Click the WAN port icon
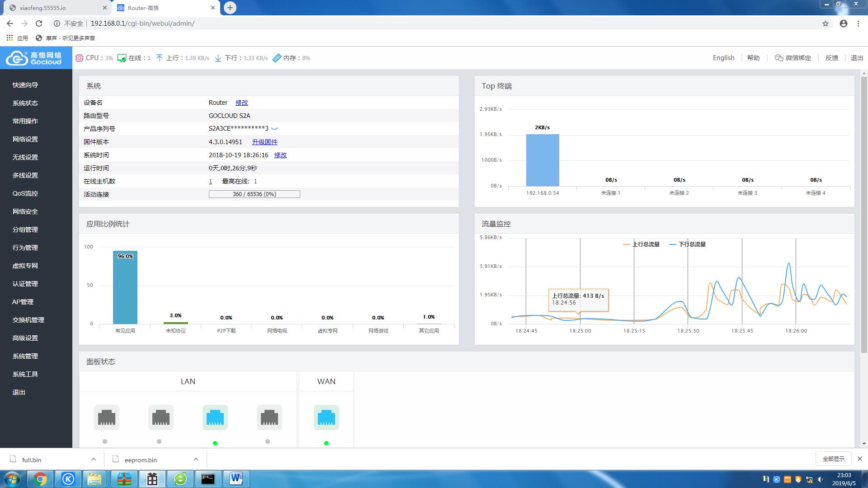This screenshot has width=868, height=488. pyautogui.click(x=326, y=417)
